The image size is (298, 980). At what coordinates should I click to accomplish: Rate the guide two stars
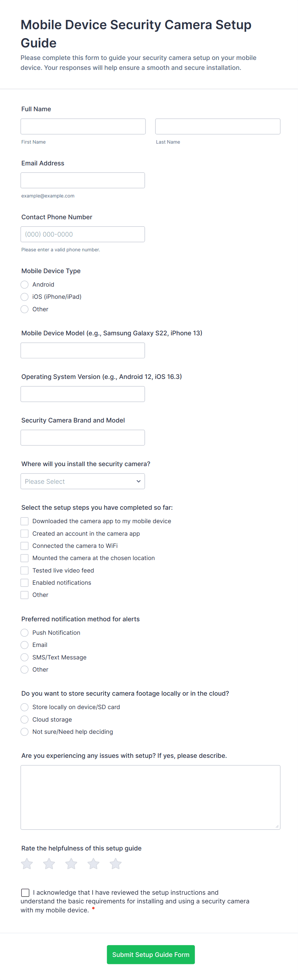[x=49, y=864]
